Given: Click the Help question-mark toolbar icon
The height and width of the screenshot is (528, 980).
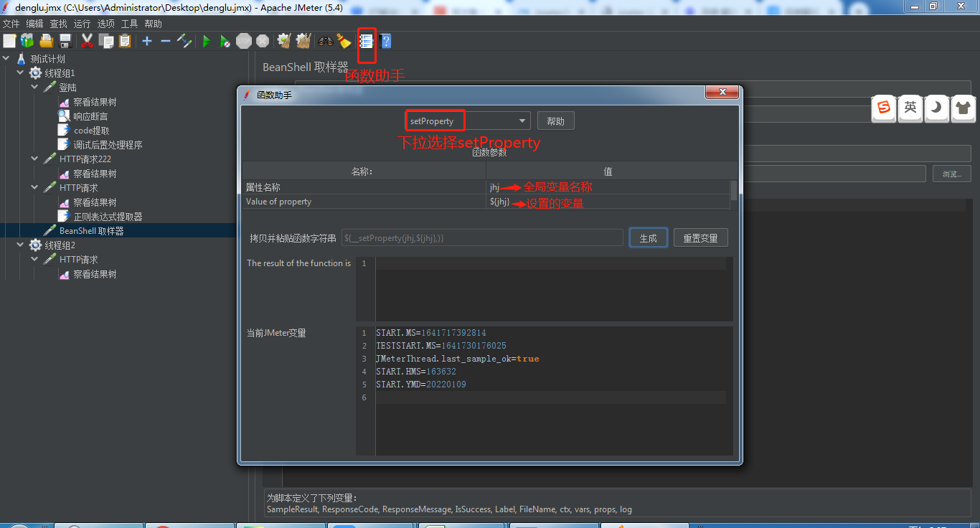Looking at the screenshot, I should coord(386,41).
